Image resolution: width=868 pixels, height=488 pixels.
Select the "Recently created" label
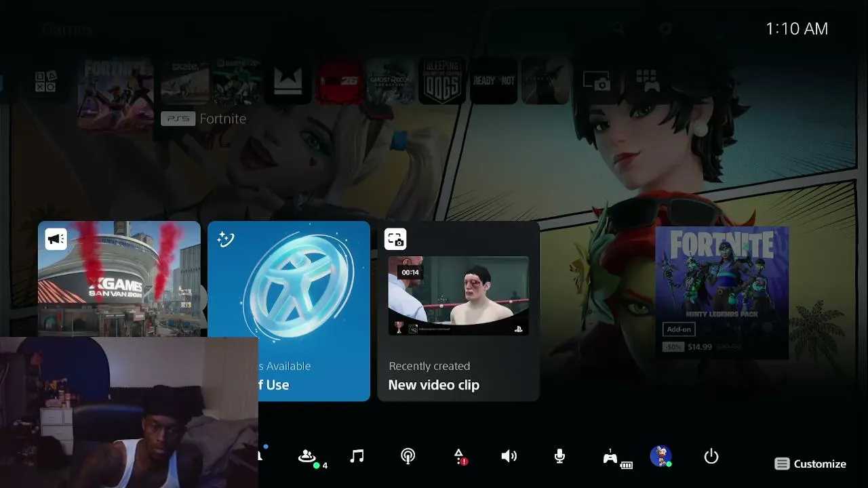tap(429, 366)
